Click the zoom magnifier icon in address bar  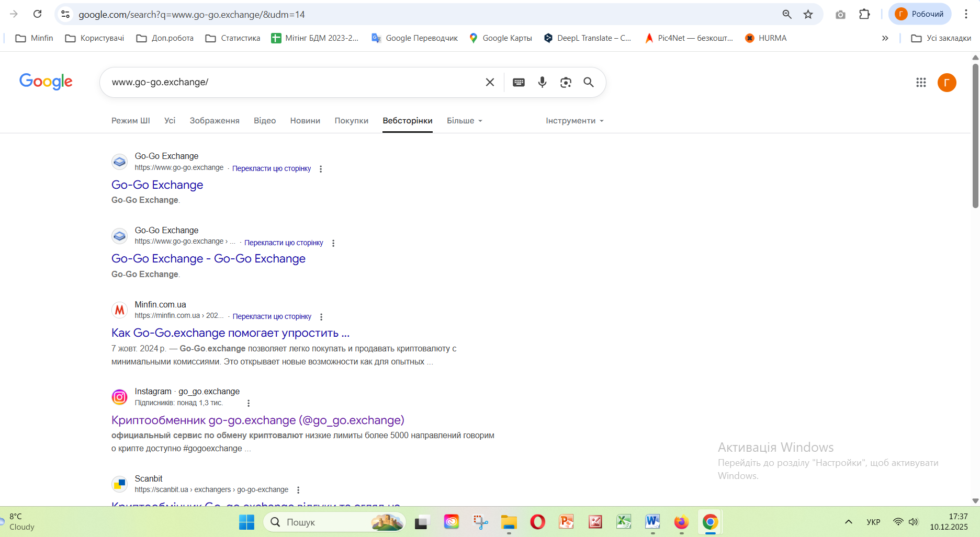click(787, 14)
